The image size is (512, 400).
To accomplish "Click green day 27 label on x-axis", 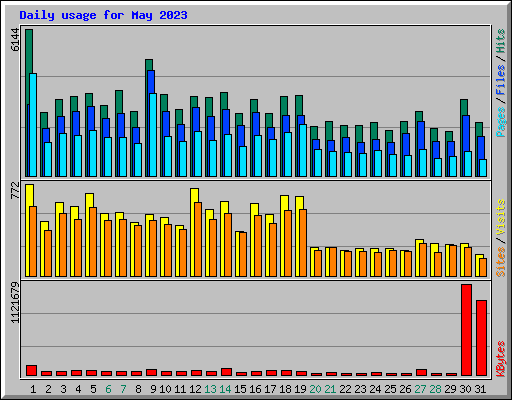I will [420, 389].
